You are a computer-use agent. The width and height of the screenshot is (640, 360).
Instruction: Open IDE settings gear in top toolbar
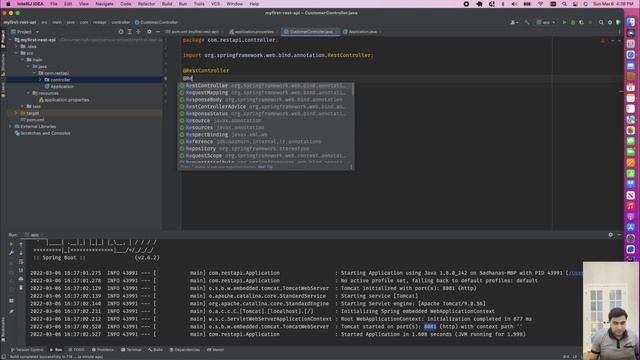[x=610, y=22]
